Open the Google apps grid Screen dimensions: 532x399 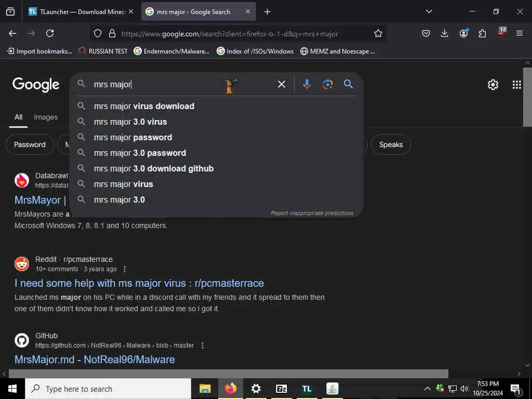516,85
